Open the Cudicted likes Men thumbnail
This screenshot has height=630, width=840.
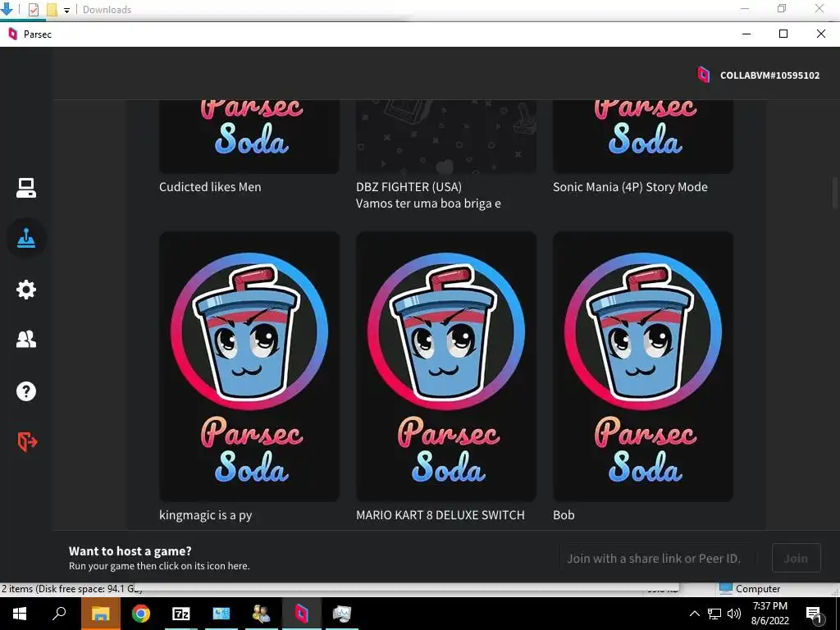point(249,137)
